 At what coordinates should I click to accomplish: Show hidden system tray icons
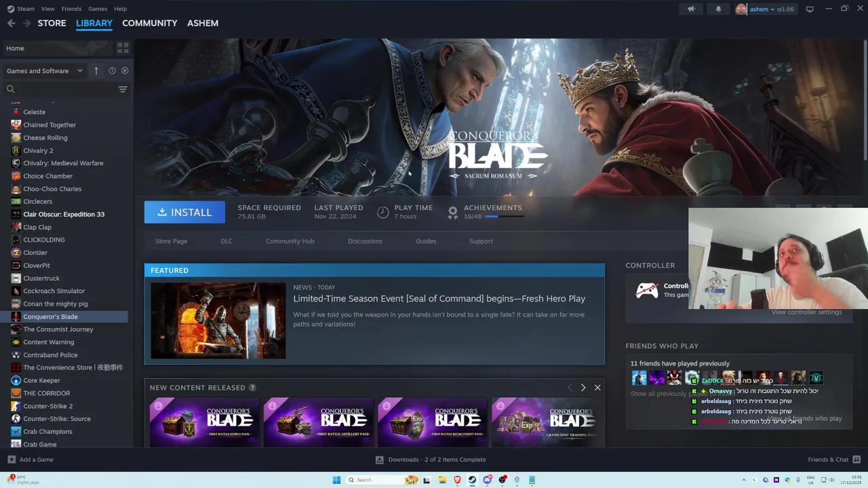coord(744,480)
